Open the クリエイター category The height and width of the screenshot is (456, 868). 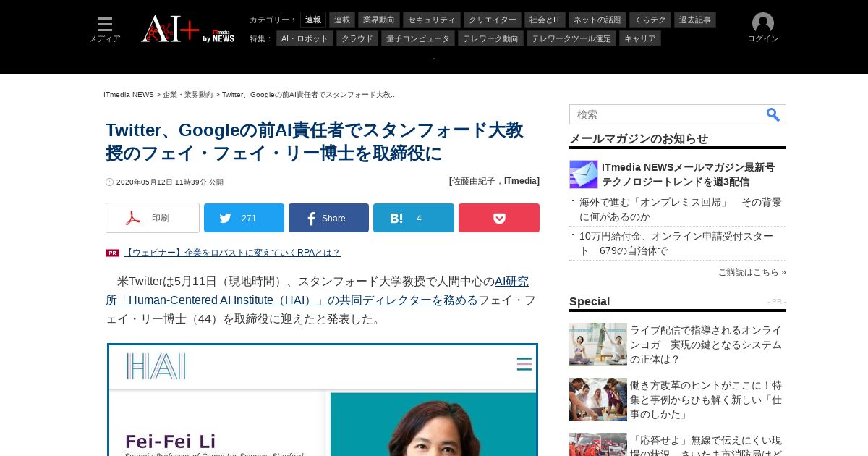(x=493, y=20)
